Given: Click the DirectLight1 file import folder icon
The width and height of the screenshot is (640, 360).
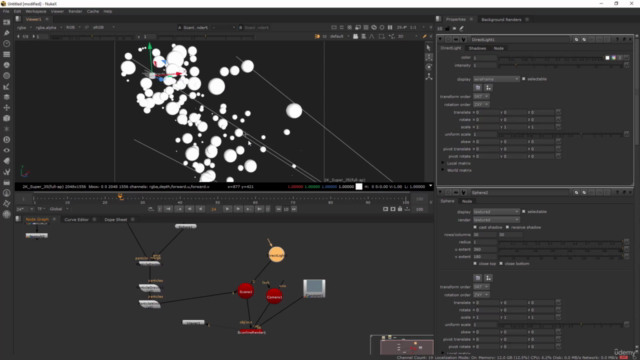Looking at the screenshot, I should 478,87.
